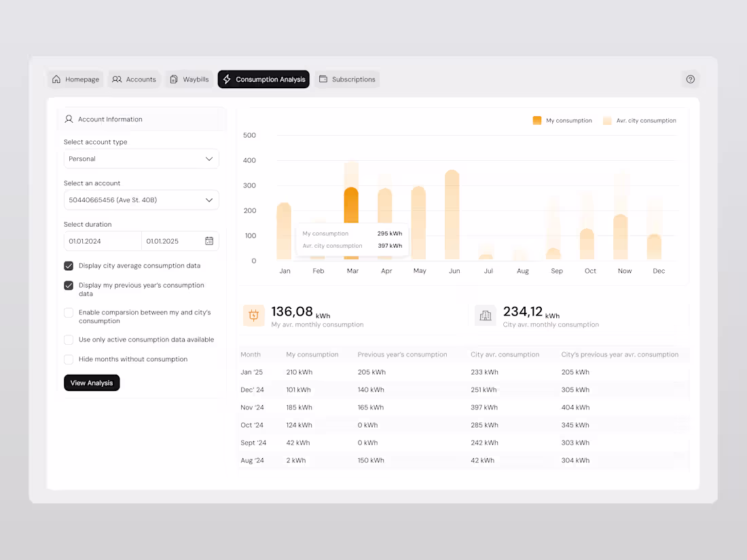Open the help question mark icon

click(691, 79)
